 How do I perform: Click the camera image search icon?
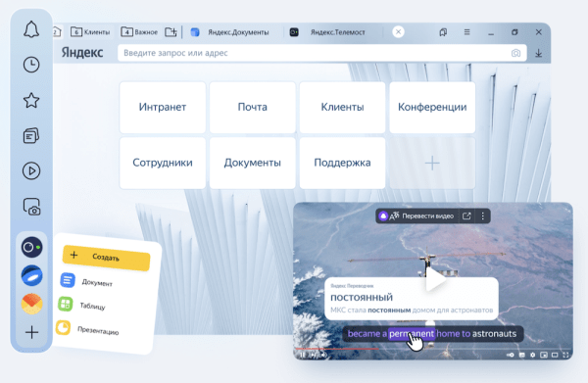(515, 53)
